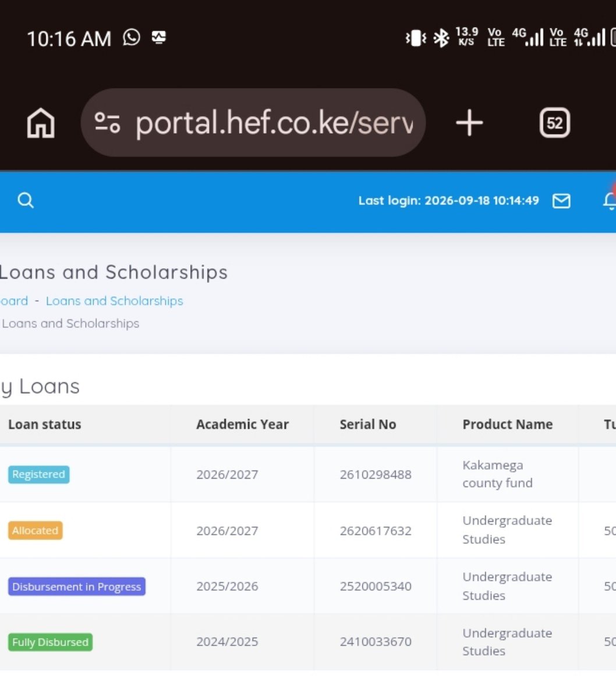616x699 pixels.
Task: Focus the portal.hef.co.ke address bar
Action: pos(253,123)
